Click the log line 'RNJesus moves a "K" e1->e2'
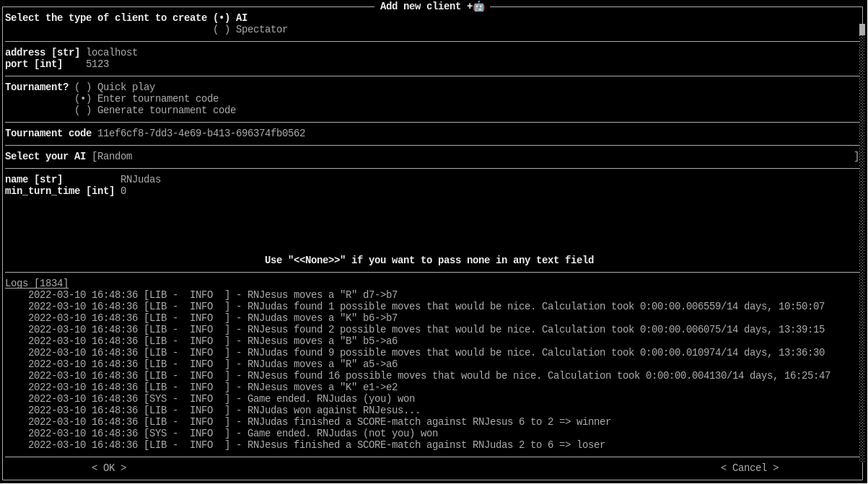The height and width of the screenshot is (484, 868). 213,387
